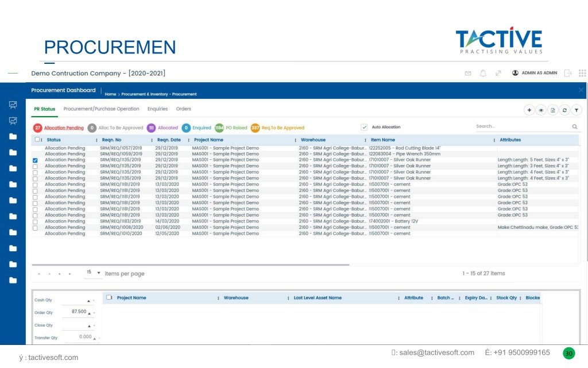This screenshot has height=368, width=588.
Task: Filter by Alloc.To Be Approved status
Action: tap(115, 128)
